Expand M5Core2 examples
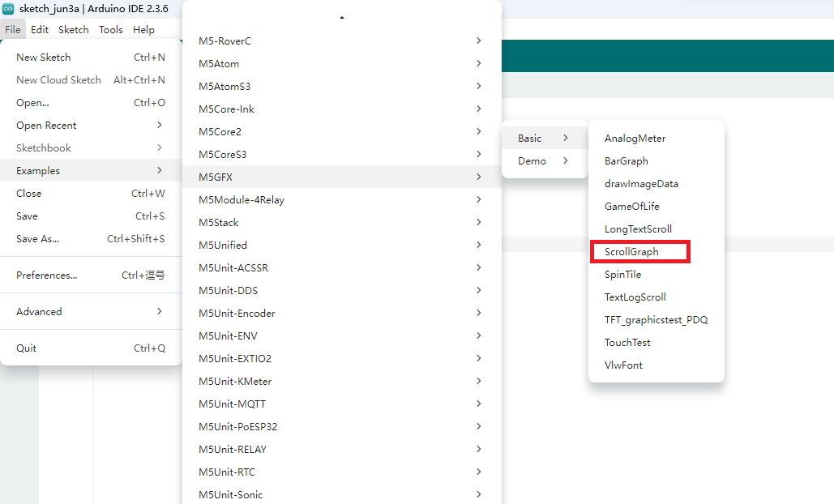834x504 pixels. [x=342, y=131]
